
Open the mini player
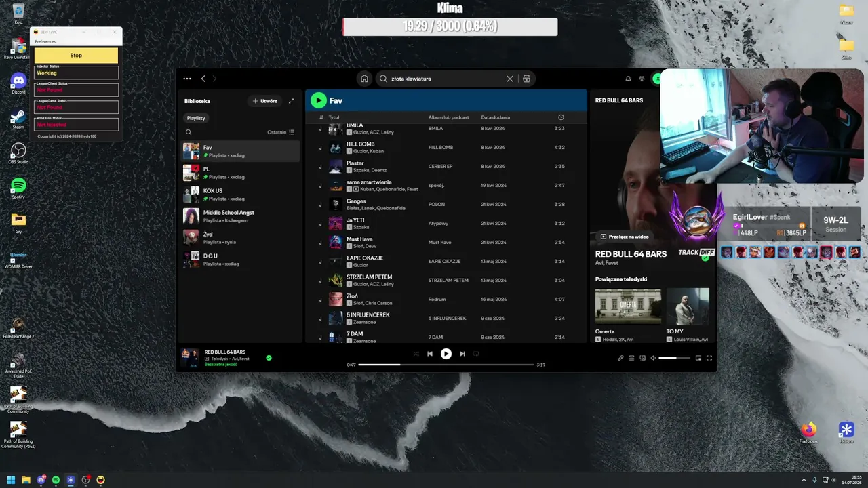[x=698, y=358]
